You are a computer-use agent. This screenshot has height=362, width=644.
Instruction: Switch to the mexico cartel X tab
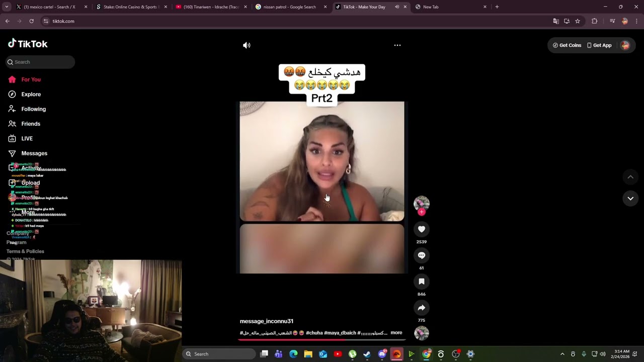coord(49,7)
